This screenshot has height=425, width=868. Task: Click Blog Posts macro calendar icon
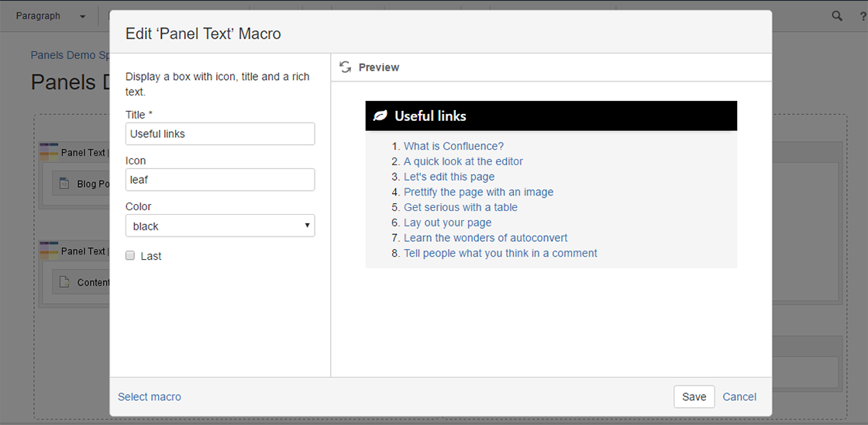pyautogui.click(x=64, y=183)
